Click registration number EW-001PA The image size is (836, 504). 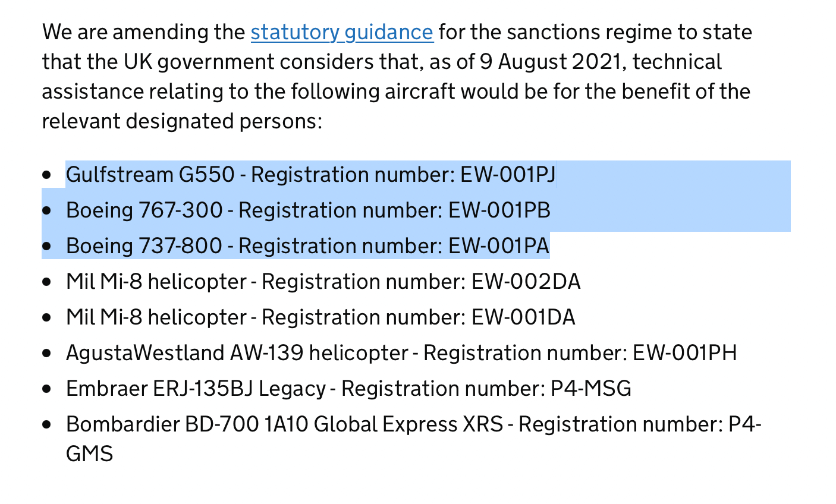tap(499, 246)
